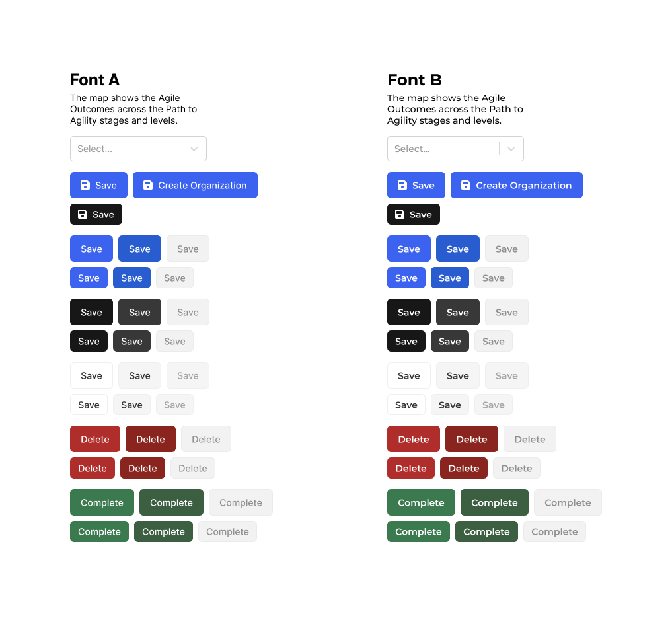Click save icon in Font B's Create Organization button

point(466,186)
